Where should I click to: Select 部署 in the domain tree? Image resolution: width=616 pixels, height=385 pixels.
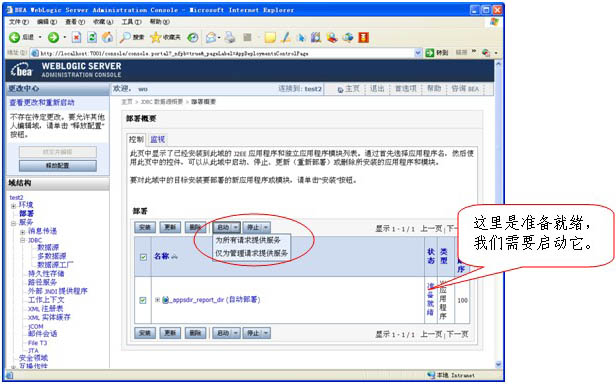(x=26, y=214)
